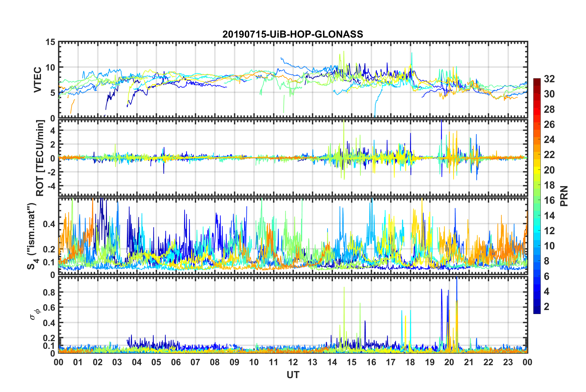586x392 pixels.
Task: Click x-axis hour label 21
Action: pos(469,362)
